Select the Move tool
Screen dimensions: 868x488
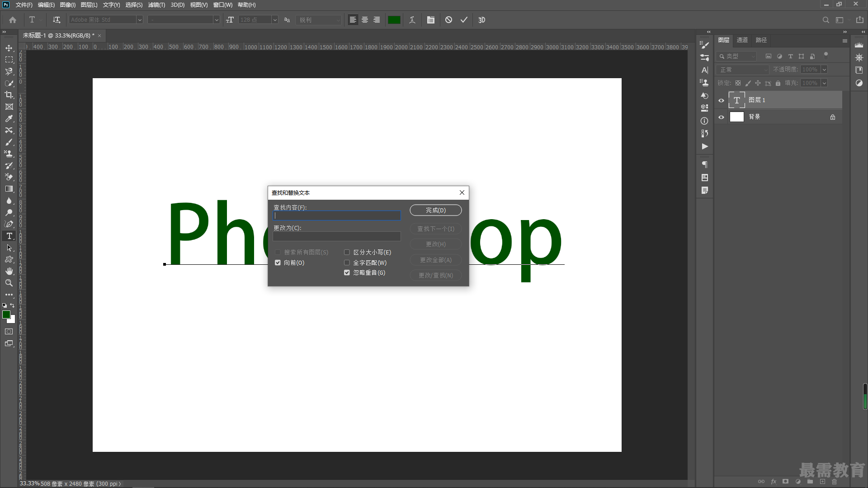9,48
